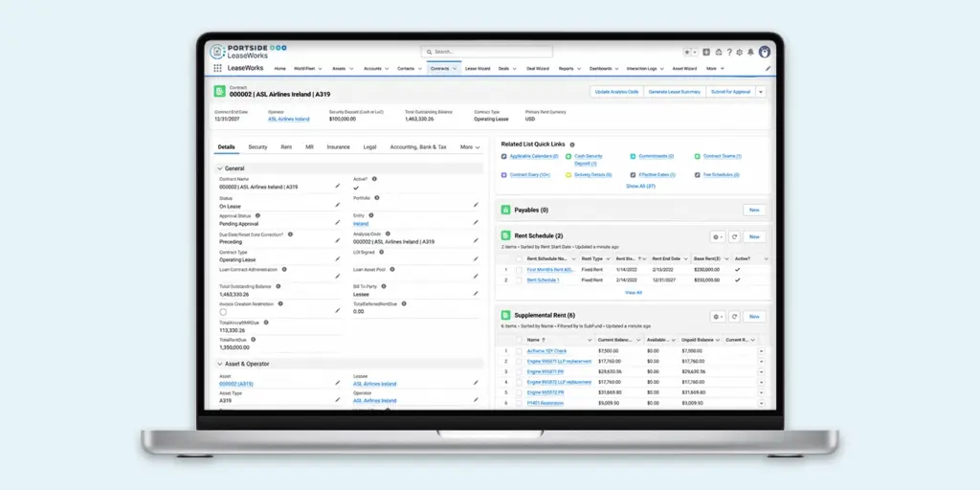Open ASL Airlines Ireland operator link in header

click(289, 119)
